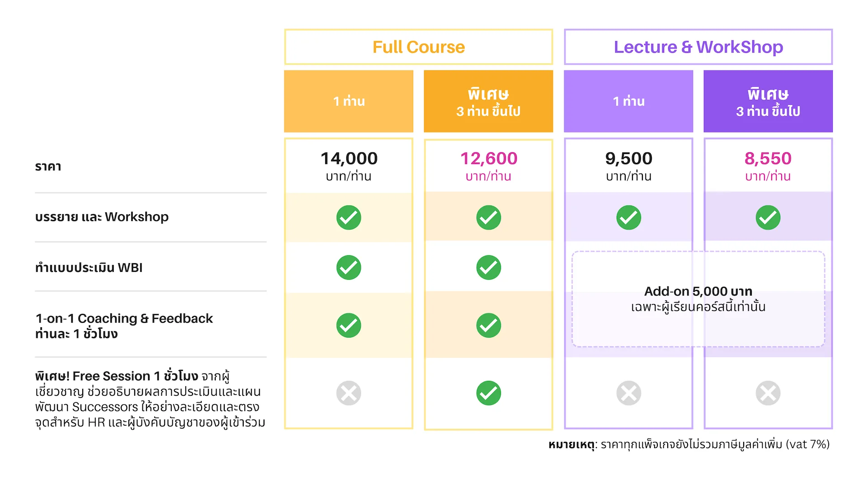Click green check for Coaching, Full Course 3 ท่าน
Screen dimensions: 868x488
489,325
